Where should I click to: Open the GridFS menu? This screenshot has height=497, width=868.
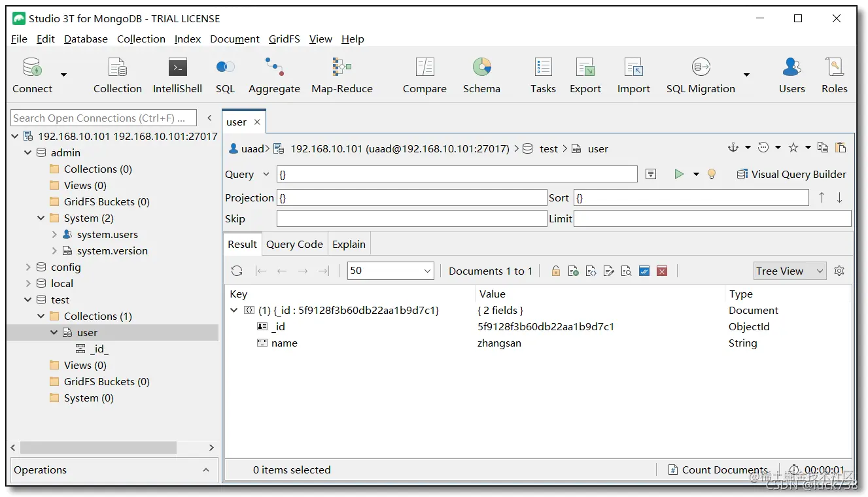[x=284, y=39]
